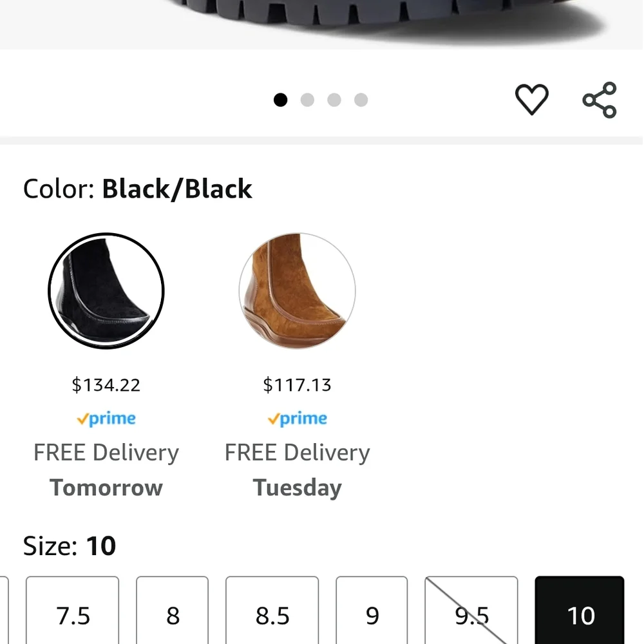Tap the share icon

(600, 100)
